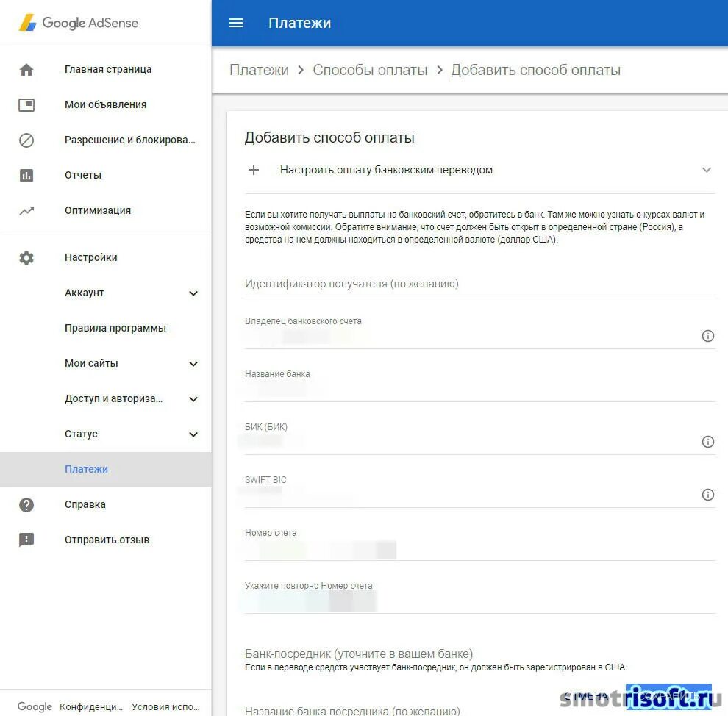Expand the Статус submenu
Viewport: 728px width, 716px height.
tap(193, 434)
